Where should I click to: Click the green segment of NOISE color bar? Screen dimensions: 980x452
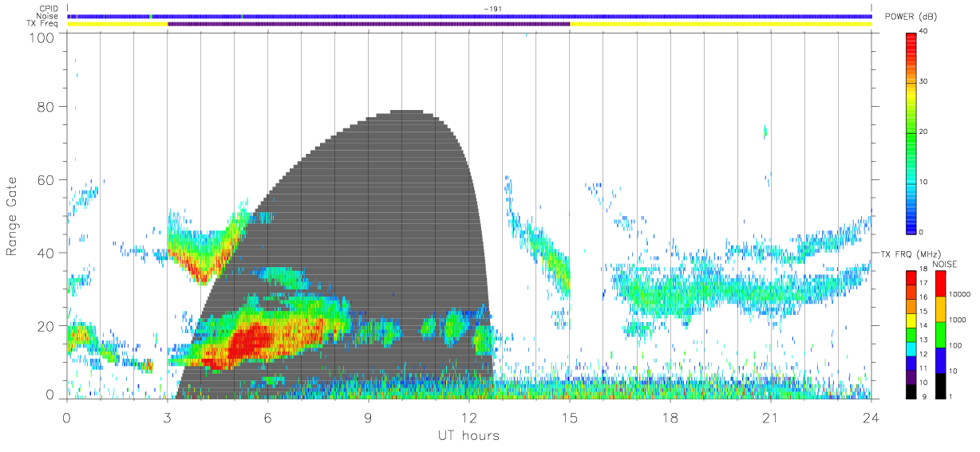point(940,334)
